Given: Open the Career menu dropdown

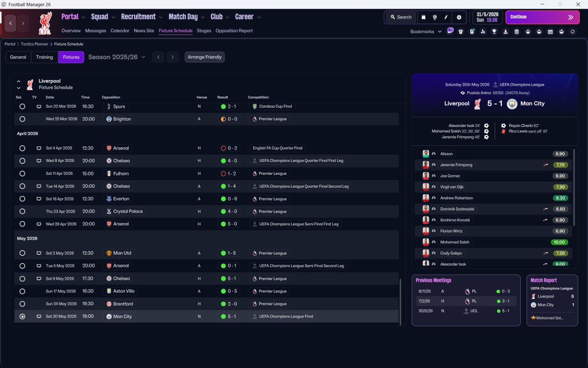Looking at the screenshot, I should [248, 17].
